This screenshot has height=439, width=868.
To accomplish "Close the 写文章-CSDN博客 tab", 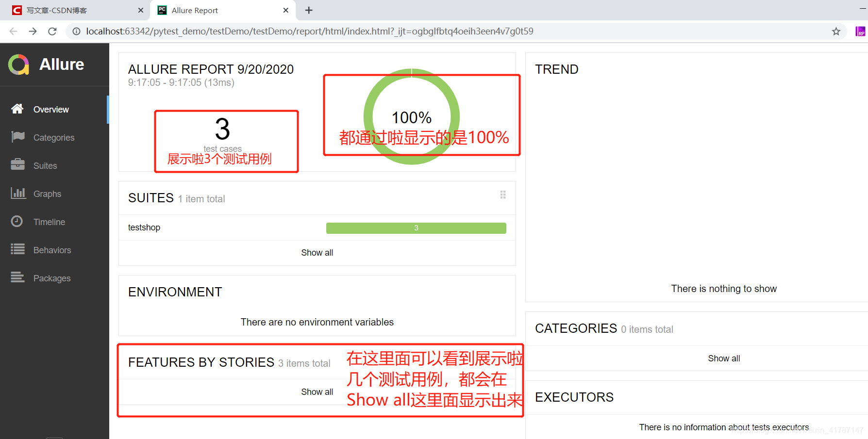I will click(x=141, y=10).
